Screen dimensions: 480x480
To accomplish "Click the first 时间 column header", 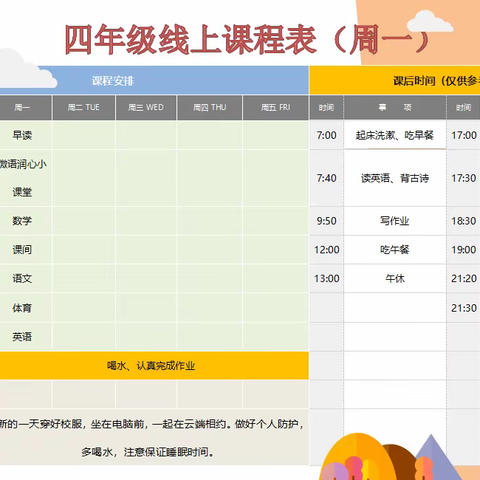I will pos(326,107).
